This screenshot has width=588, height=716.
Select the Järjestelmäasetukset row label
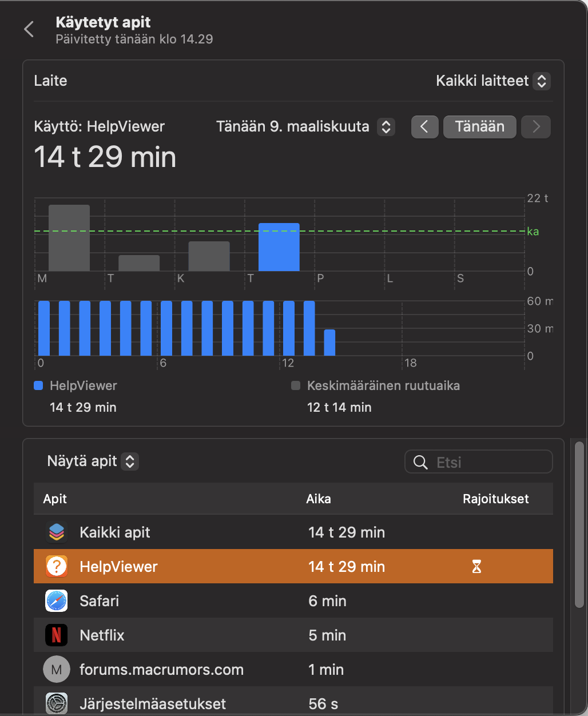point(153,703)
